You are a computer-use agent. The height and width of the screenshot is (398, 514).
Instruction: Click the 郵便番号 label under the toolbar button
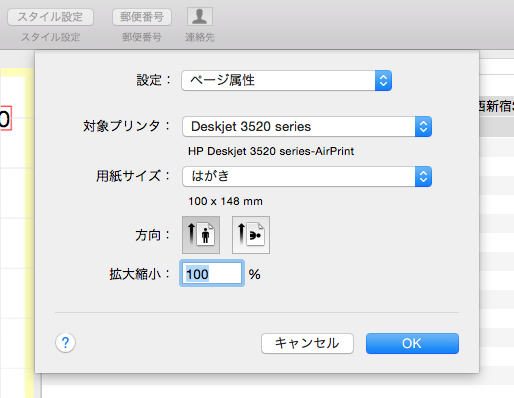[142, 37]
